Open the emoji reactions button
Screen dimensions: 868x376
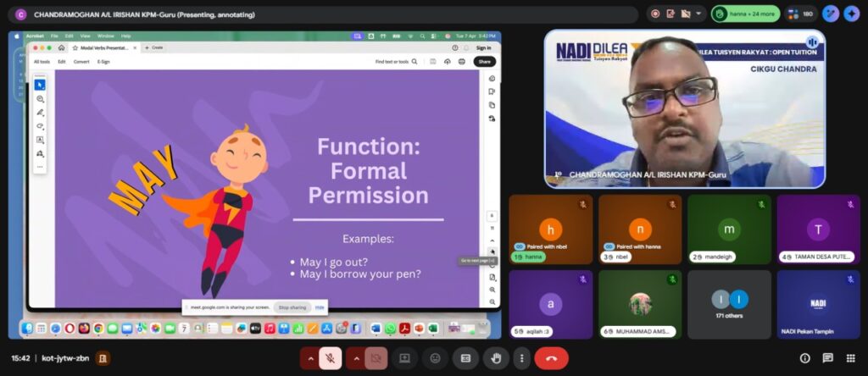coord(436,358)
